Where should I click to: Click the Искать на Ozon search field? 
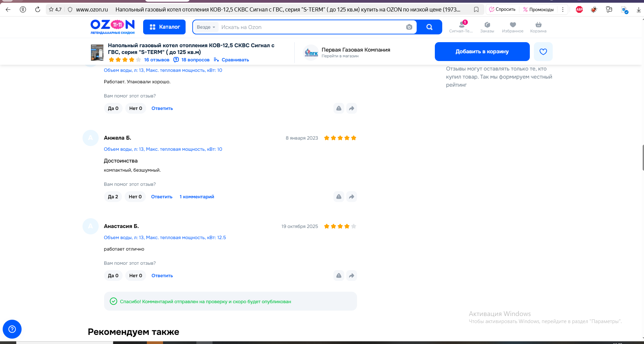tap(310, 27)
